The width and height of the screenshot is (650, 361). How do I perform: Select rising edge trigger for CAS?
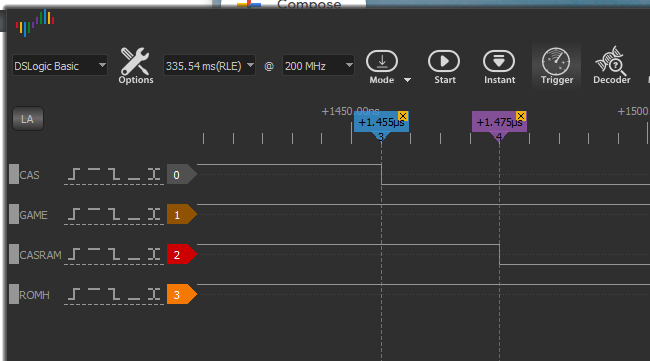pos(74,174)
